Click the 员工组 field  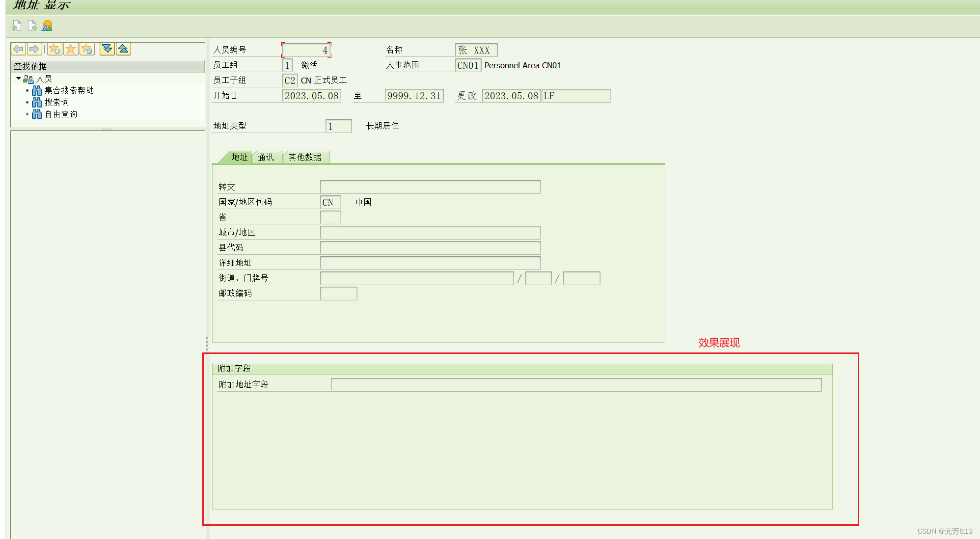click(288, 65)
